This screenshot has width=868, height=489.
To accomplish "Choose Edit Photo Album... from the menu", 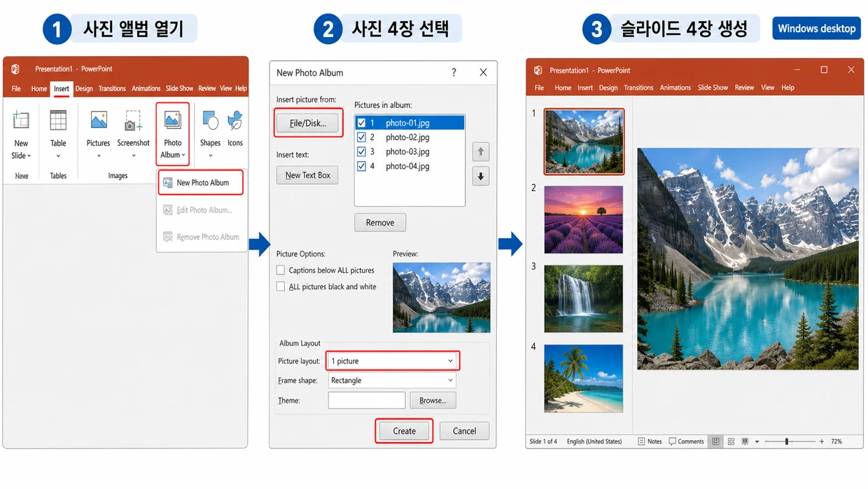I will pos(202,210).
